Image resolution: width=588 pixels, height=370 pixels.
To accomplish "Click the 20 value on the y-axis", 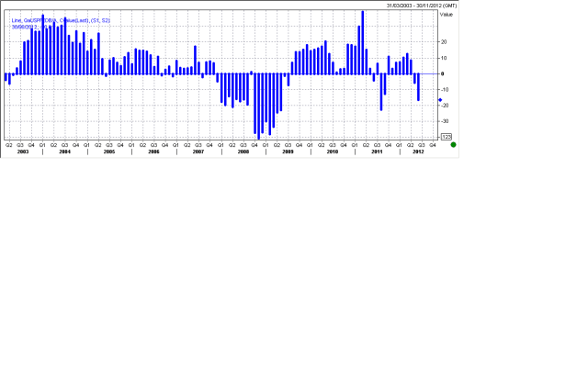I will [444, 42].
